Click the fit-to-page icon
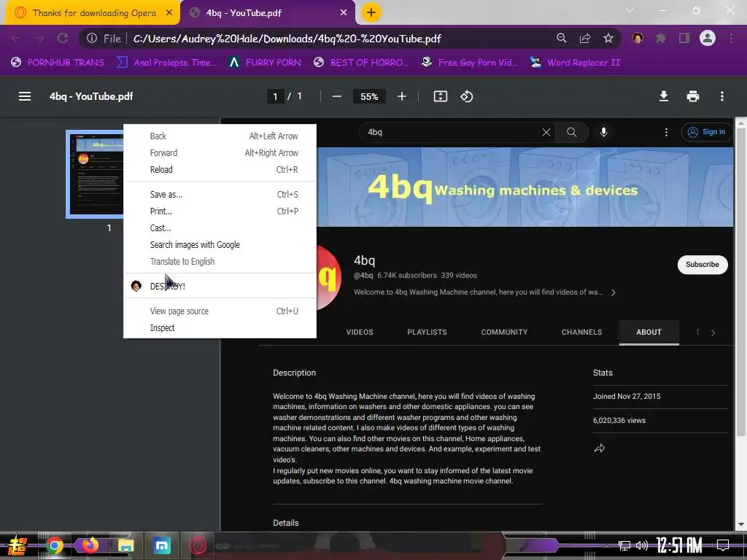Screen dimensions: 747x560 click(x=440, y=97)
